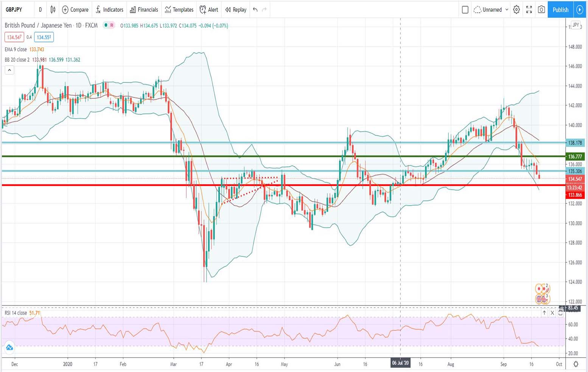Click the 06 Jul '20 date marker

401,363
